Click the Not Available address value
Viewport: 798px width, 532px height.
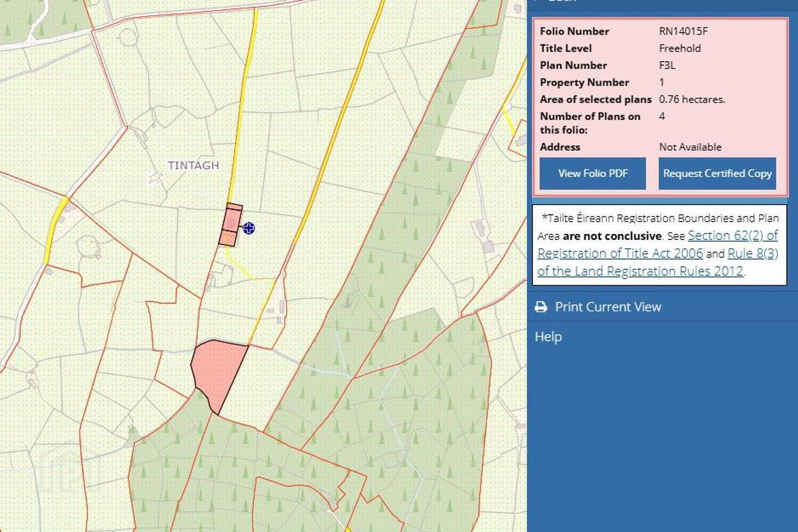click(x=690, y=147)
